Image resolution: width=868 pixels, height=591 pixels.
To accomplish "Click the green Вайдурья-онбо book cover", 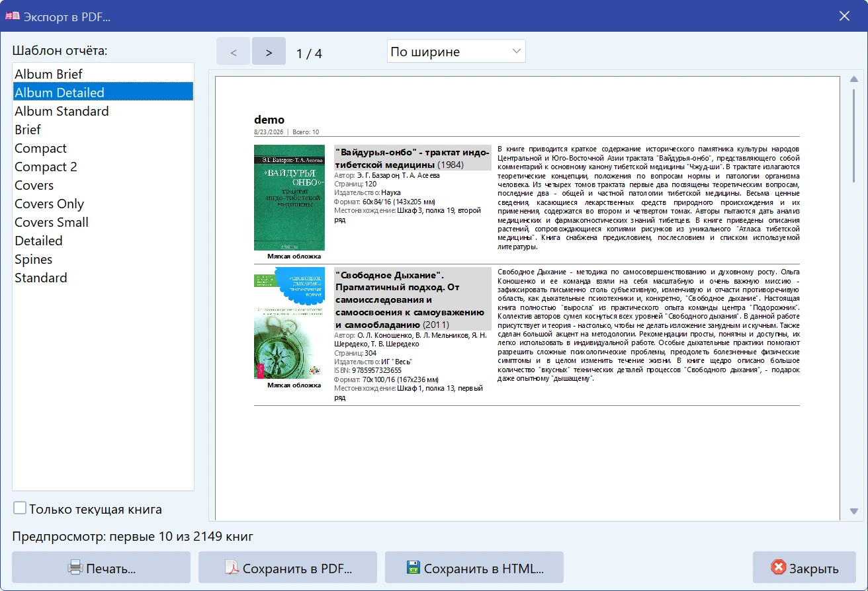I will tap(289, 198).
